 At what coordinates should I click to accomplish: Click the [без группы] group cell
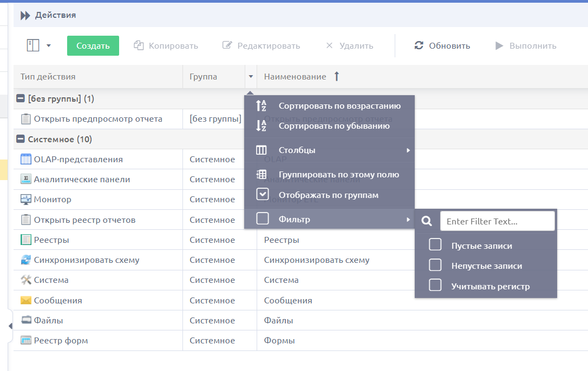click(215, 119)
